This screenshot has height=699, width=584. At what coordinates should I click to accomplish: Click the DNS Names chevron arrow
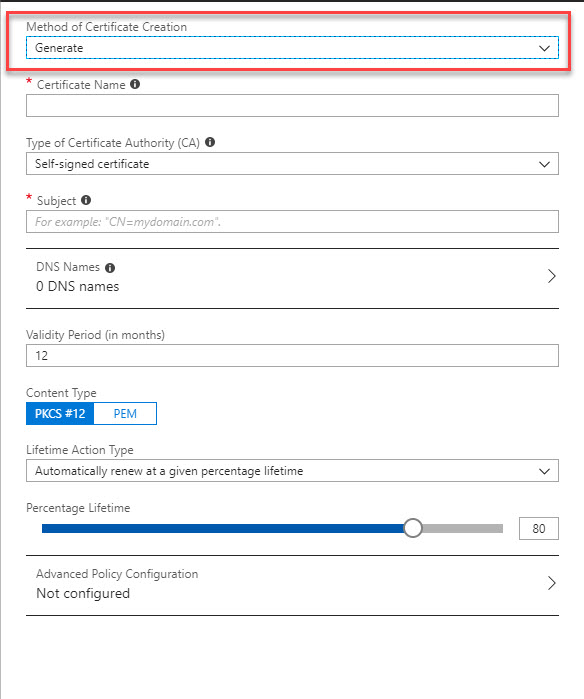(x=551, y=276)
